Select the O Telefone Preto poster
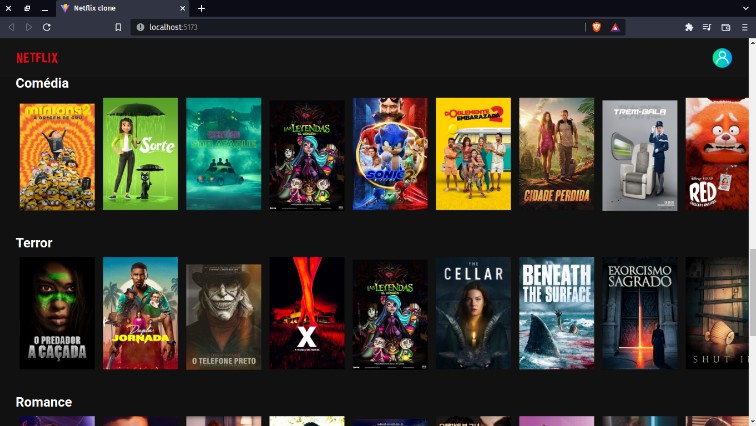The image size is (756, 426). [223, 313]
